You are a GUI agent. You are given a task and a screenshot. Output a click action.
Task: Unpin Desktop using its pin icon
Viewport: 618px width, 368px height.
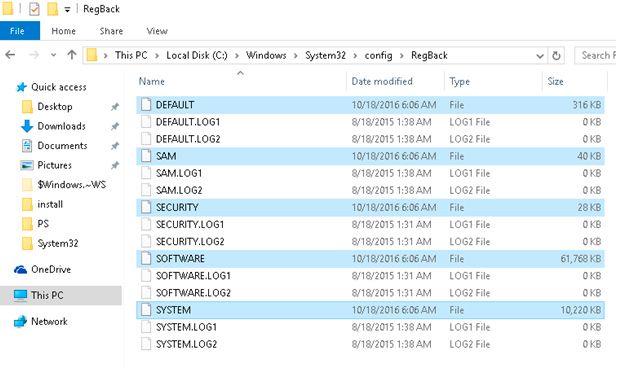pos(115,107)
